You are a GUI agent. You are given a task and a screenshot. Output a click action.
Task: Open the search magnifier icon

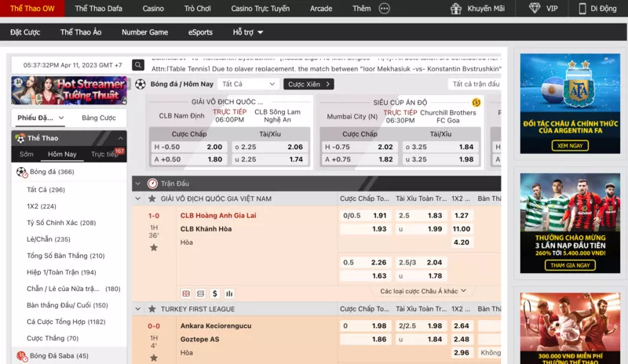click(x=138, y=65)
